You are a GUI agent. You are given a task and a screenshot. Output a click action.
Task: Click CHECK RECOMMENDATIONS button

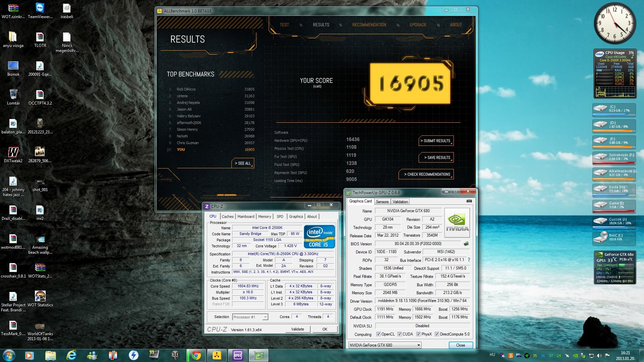tap(426, 174)
